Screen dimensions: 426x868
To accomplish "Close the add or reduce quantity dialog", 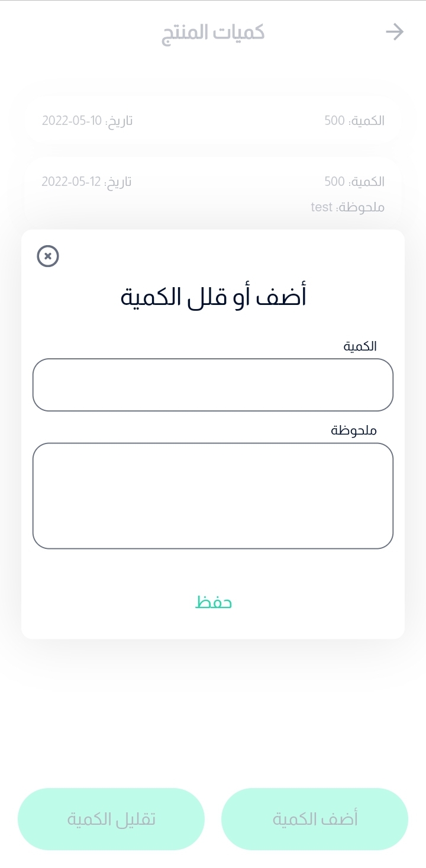I will click(x=48, y=256).
